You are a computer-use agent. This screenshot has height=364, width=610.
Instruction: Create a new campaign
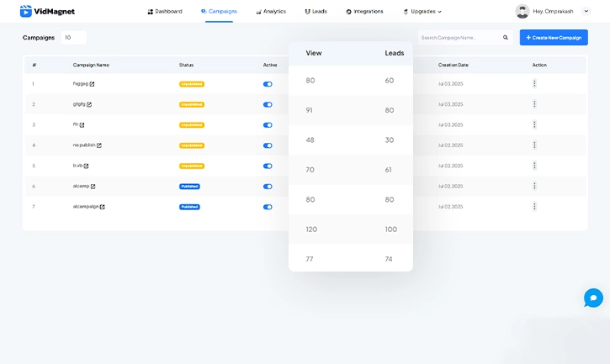pyautogui.click(x=554, y=38)
